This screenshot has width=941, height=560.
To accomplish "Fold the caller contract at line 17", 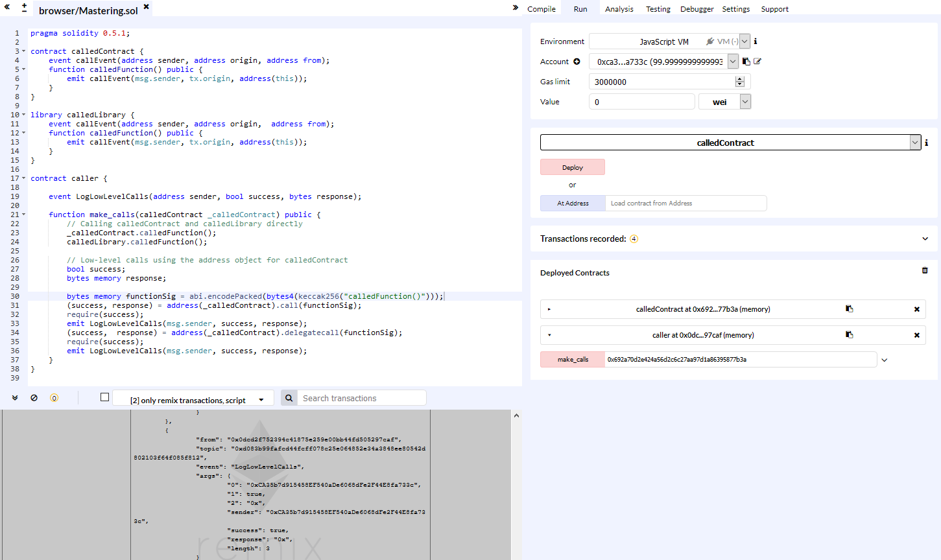I will click(x=24, y=178).
